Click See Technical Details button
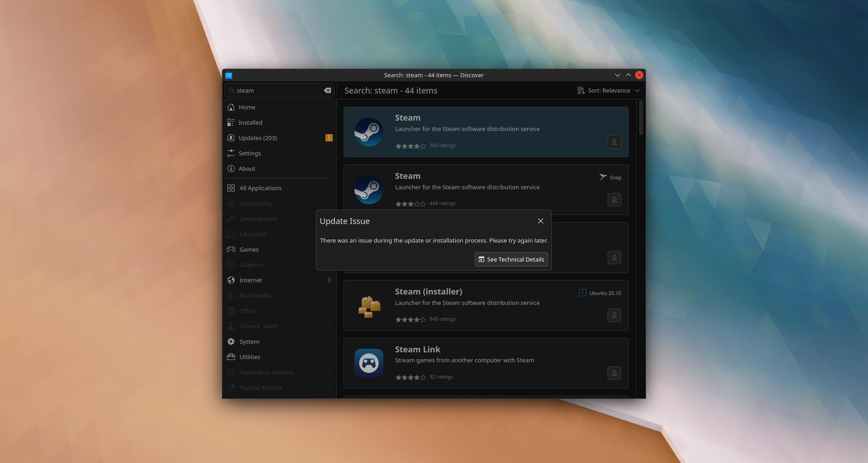 coord(511,259)
